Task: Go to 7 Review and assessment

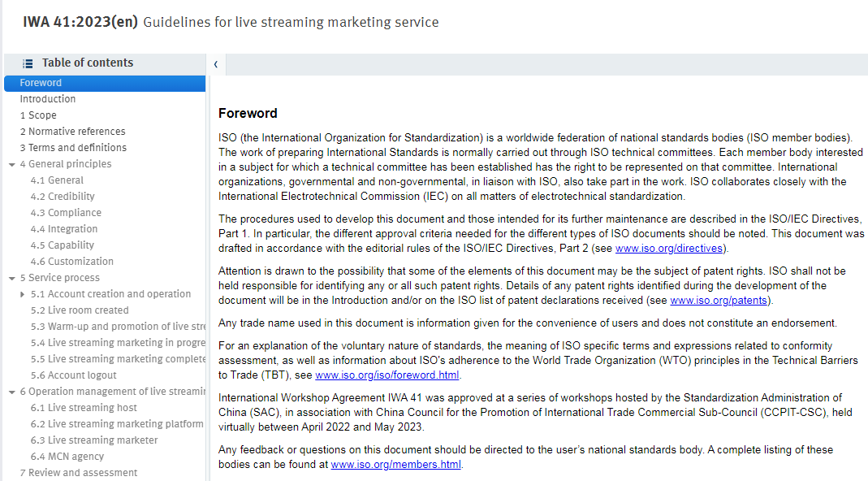Action: (79, 473)
